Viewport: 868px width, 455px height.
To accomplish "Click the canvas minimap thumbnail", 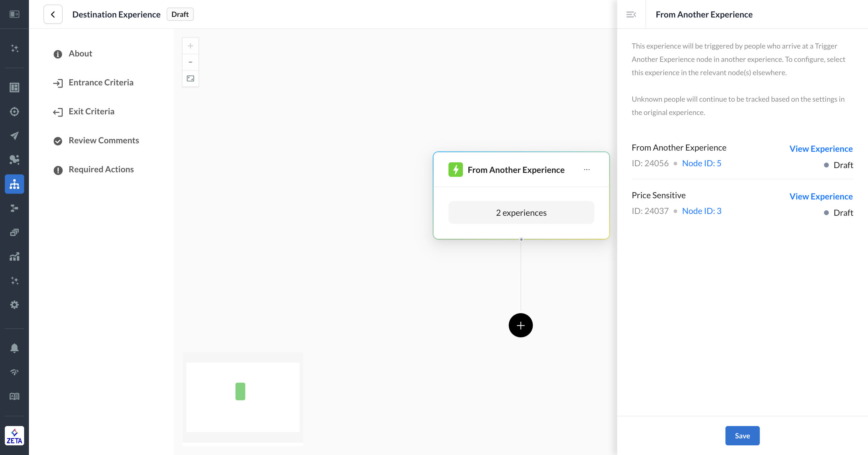I will pos(243,397).
